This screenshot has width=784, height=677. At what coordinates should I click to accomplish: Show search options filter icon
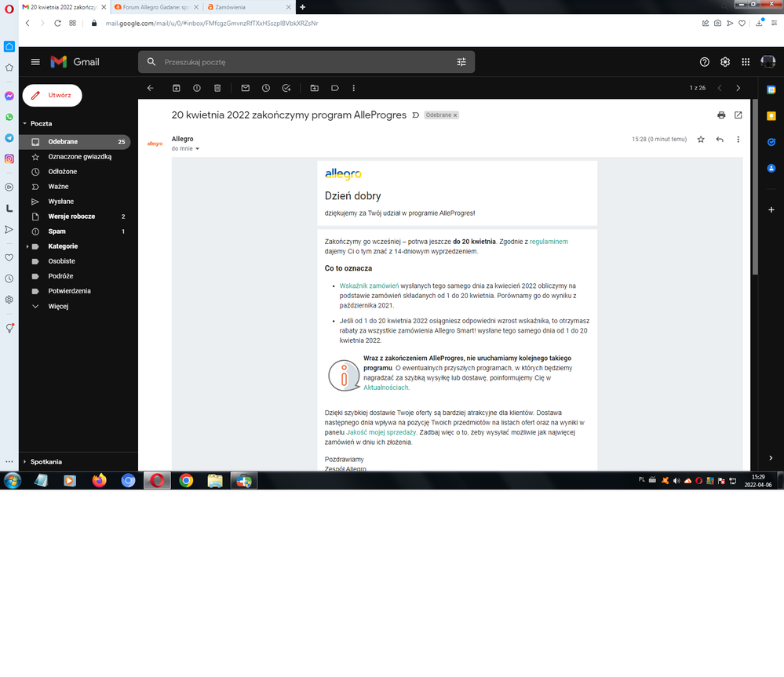click(461, 62)
